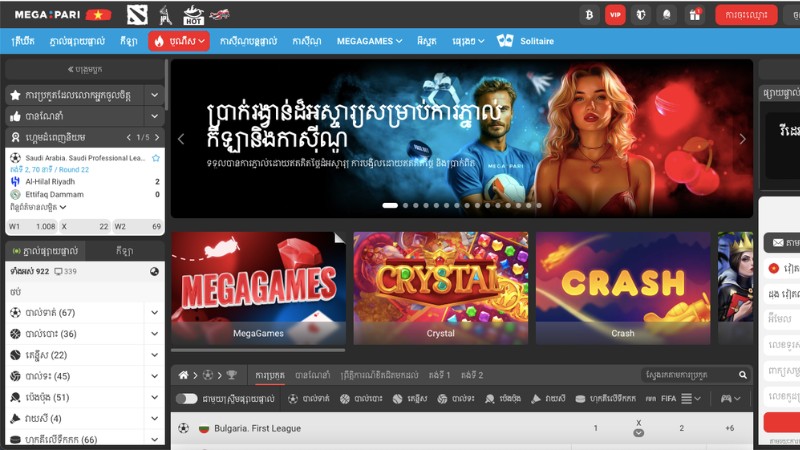This screenshot has width=800, height=450.
Task: Open the MEGAGAMES dropdown menu
Action: 369,41
